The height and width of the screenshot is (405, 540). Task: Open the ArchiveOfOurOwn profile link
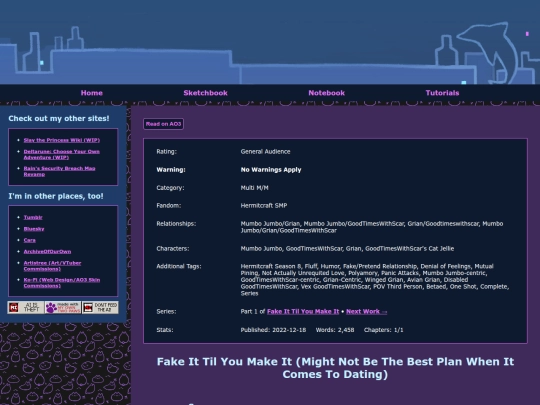coord(47,251)
